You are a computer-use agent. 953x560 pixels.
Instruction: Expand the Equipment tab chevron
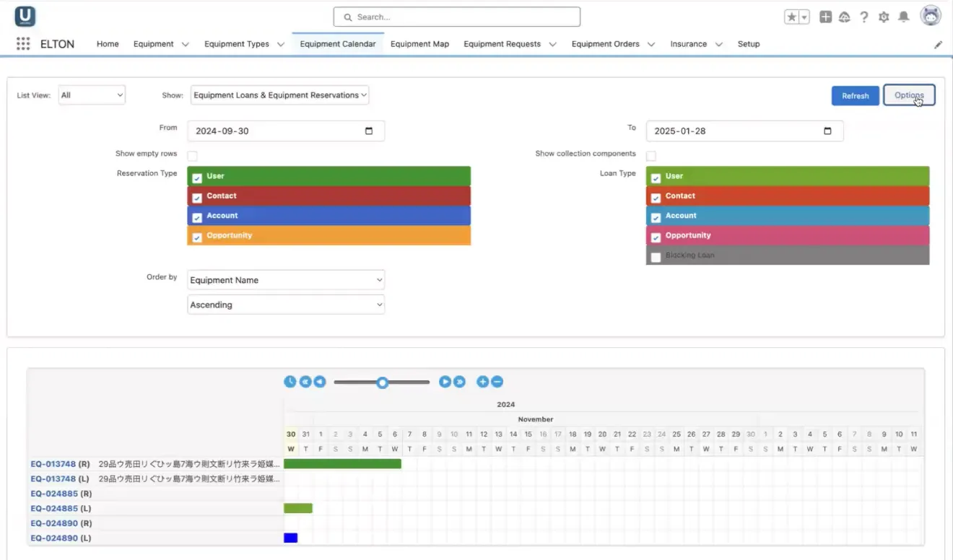tap(186, 45)
